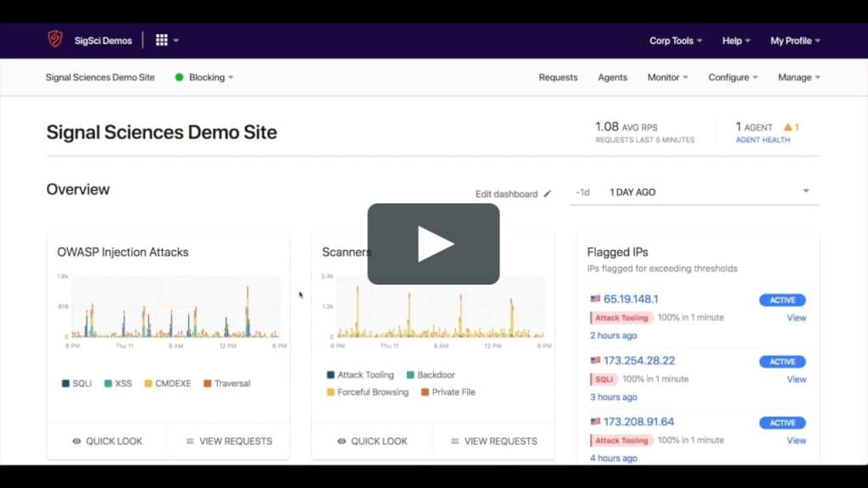Click the SQLI tag under 173.254.28.22
Screen dimensions: 868x488
(x=604, y=380)
